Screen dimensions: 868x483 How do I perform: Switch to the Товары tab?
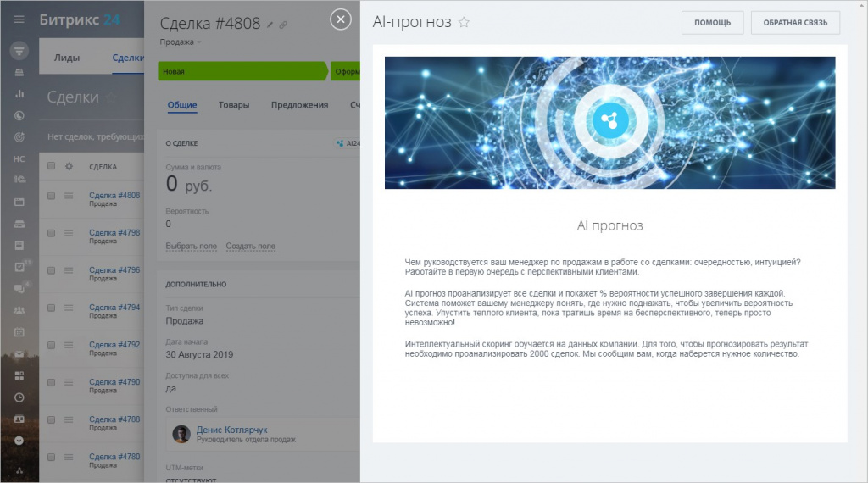pyautogui.click(x=234, y=105)
